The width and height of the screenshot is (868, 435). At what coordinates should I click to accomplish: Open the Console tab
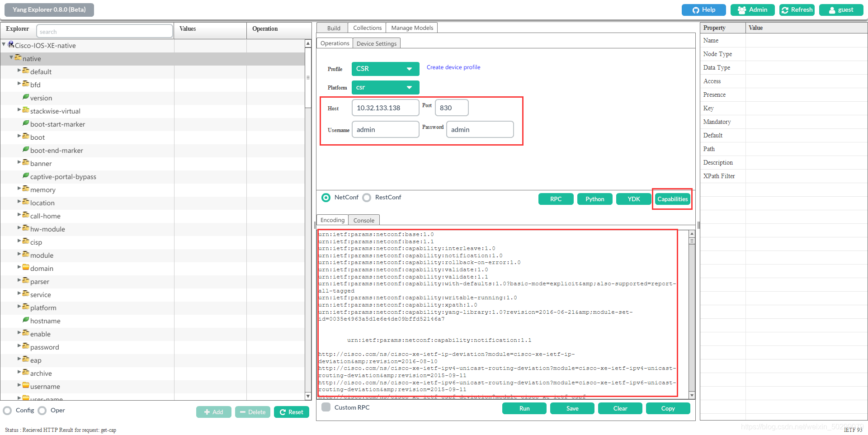(x=363, y=220)
